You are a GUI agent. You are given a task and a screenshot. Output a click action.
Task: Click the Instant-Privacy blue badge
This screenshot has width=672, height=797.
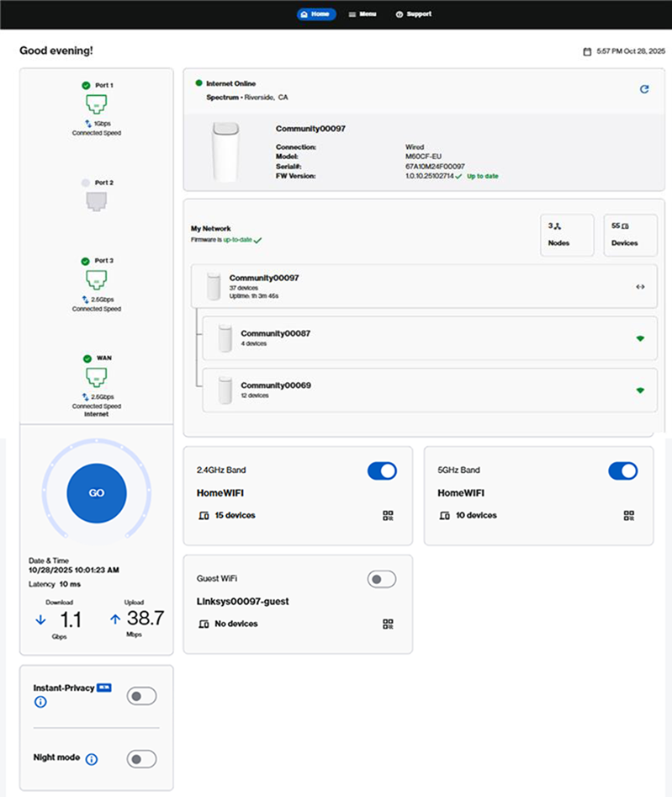point(104,688)
